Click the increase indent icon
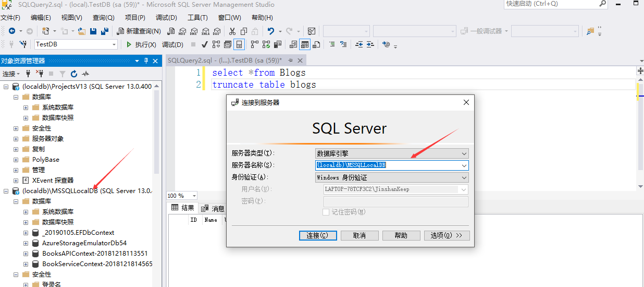Screen dimensions: 644x287 point(370,44)
